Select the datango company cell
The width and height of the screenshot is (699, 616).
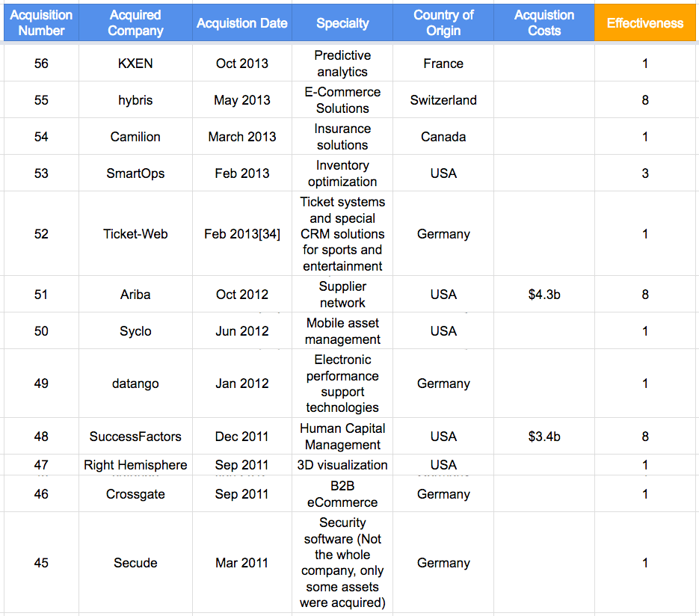[x=135, y=384]
